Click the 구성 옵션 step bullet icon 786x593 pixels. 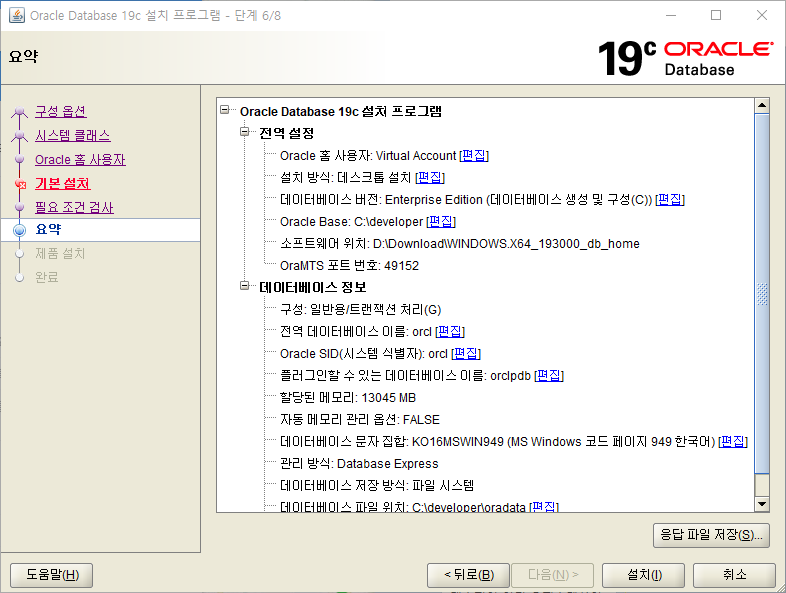[x=20, y=111]
